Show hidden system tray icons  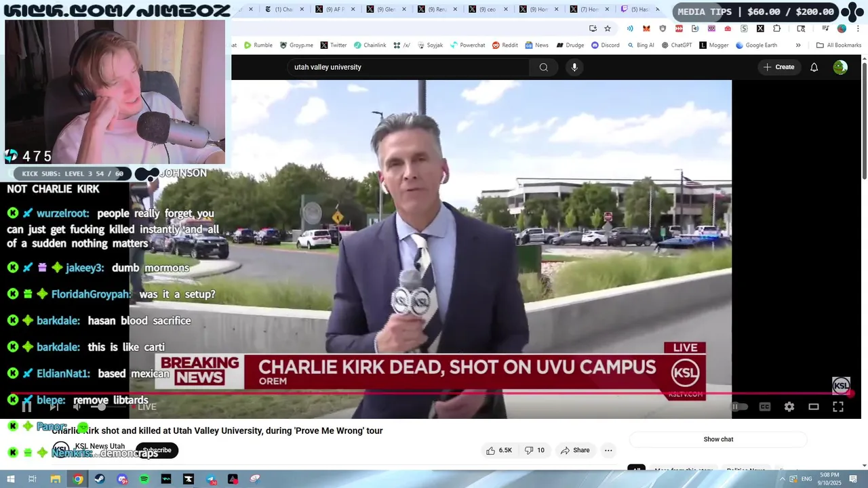pyautogui.click(x=783, y=479)
